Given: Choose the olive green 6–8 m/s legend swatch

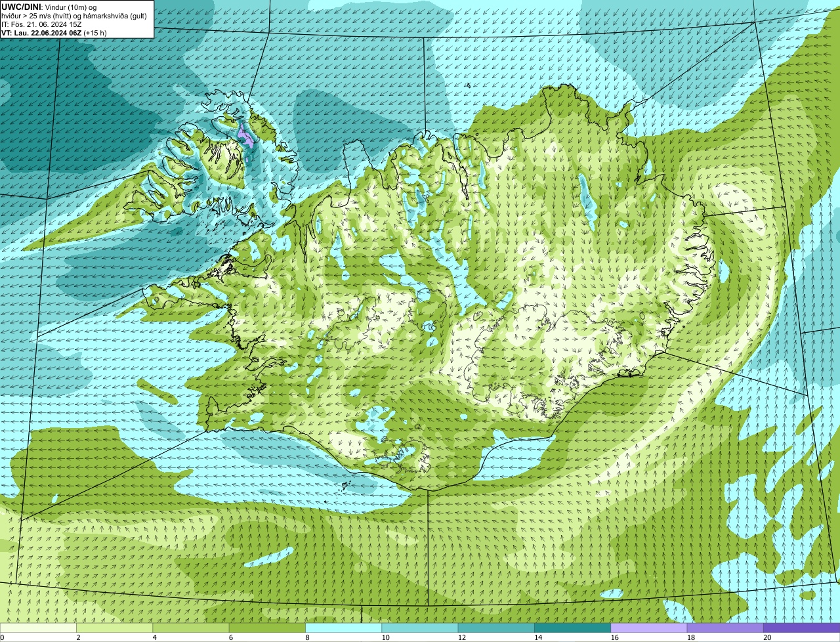Looking at the screenshot, I should click(267, 628).
